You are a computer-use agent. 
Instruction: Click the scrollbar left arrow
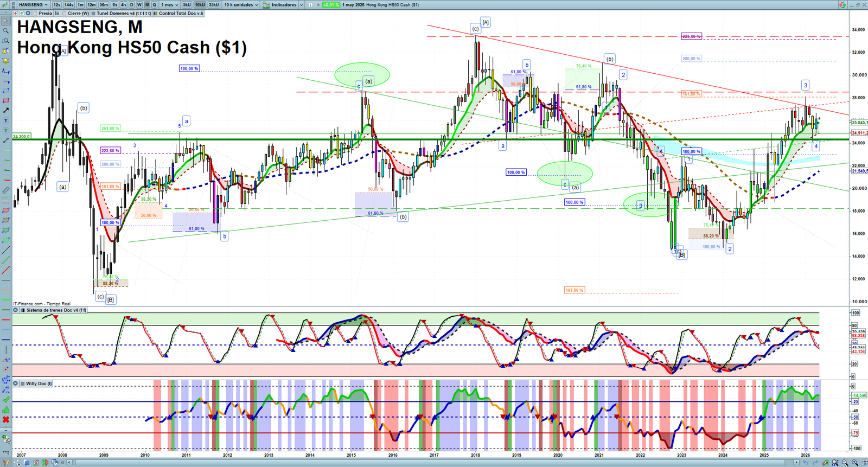point(69,463)
